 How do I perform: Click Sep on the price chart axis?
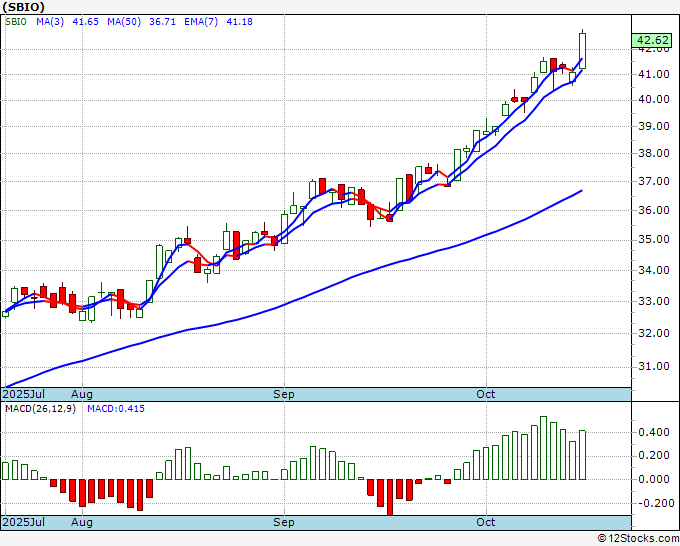click(x=284, y=394)
